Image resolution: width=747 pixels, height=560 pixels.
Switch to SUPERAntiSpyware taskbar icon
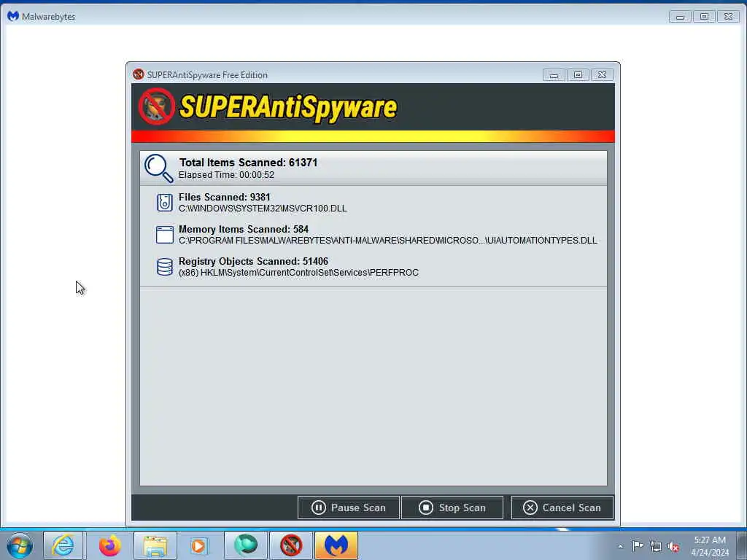tap(291, 545)
